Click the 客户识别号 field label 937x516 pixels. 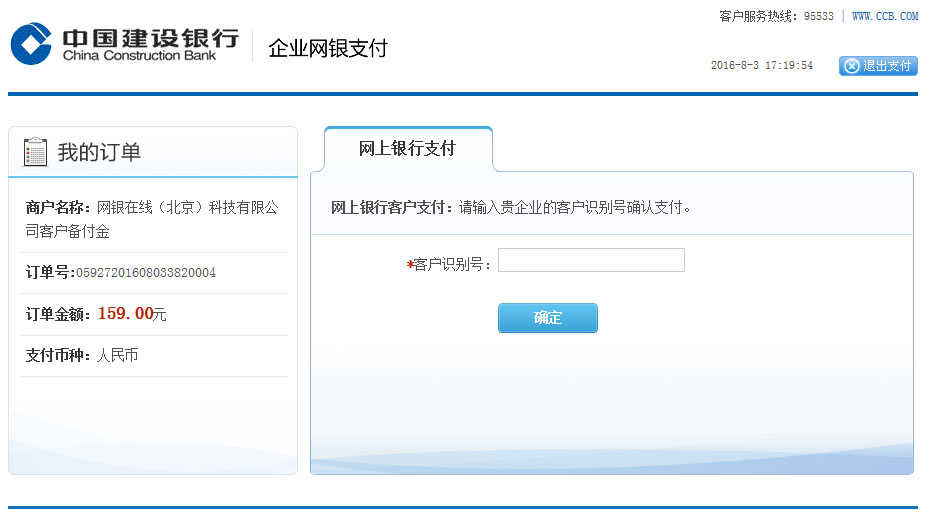coord(452,264)
